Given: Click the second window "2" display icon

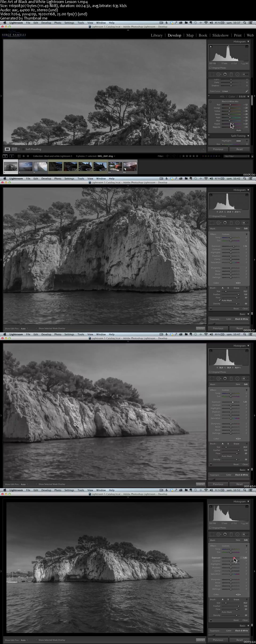Looking at the screenshot, I should point(11,156).
